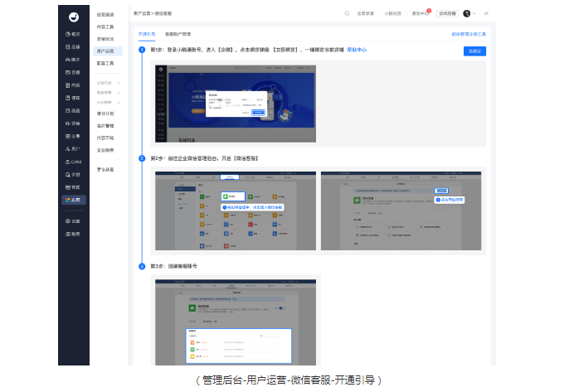Image resolution: width=564 pixels, height=392 pixels.
Task: Click the search magnifier icon
Action: pyautogui.click(x=347, y=13)
